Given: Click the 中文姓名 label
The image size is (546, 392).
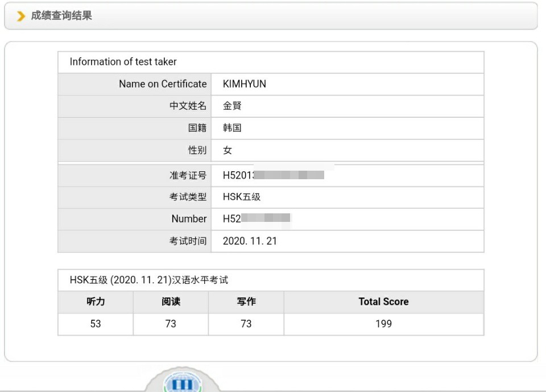Looking at the screenshot, I should [188, 106].
